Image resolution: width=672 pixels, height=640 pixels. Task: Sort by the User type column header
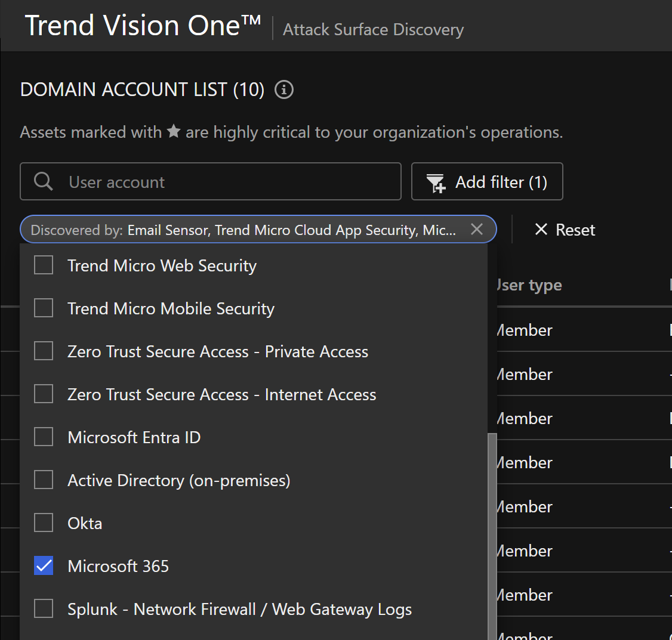tap(530, 285)
